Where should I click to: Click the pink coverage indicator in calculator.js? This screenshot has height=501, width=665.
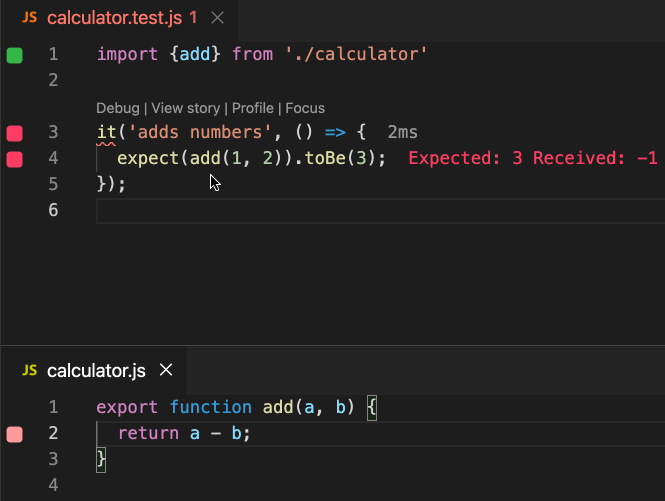15,434
